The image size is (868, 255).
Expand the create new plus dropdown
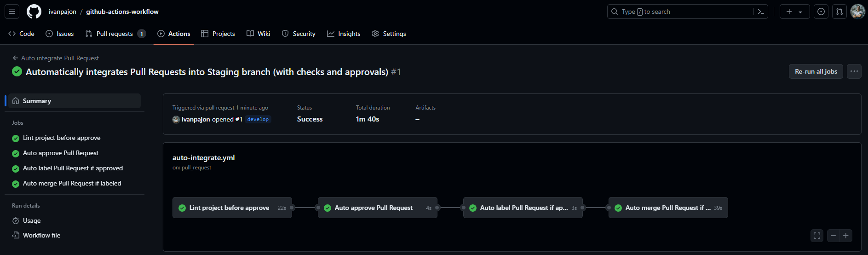[x=795, y=12]
